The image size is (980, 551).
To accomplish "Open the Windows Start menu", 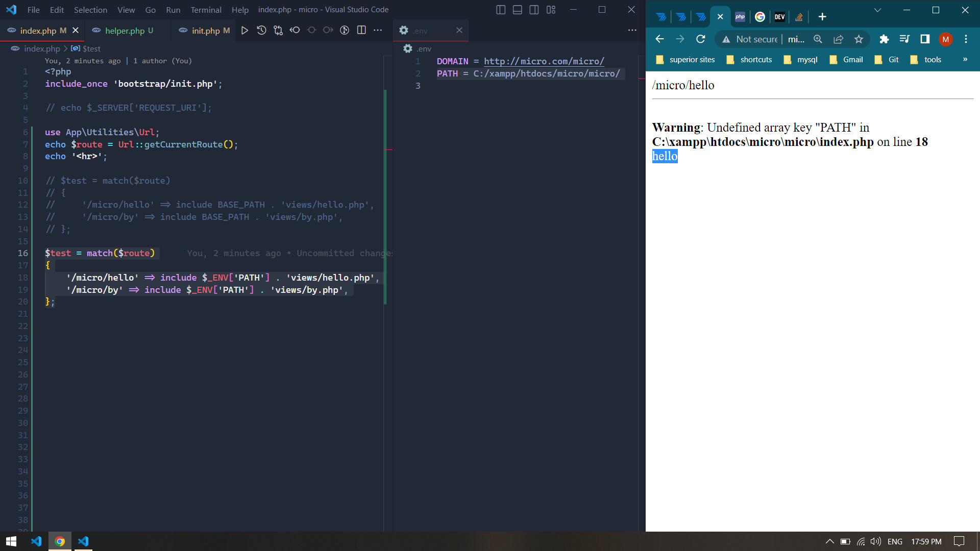I will point(11,541).
